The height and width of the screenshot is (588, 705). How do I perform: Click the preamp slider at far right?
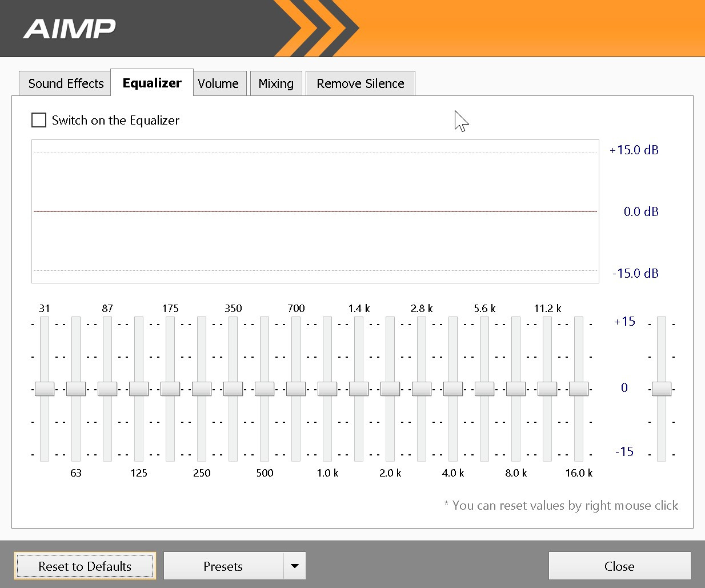(x=662, y=389)
